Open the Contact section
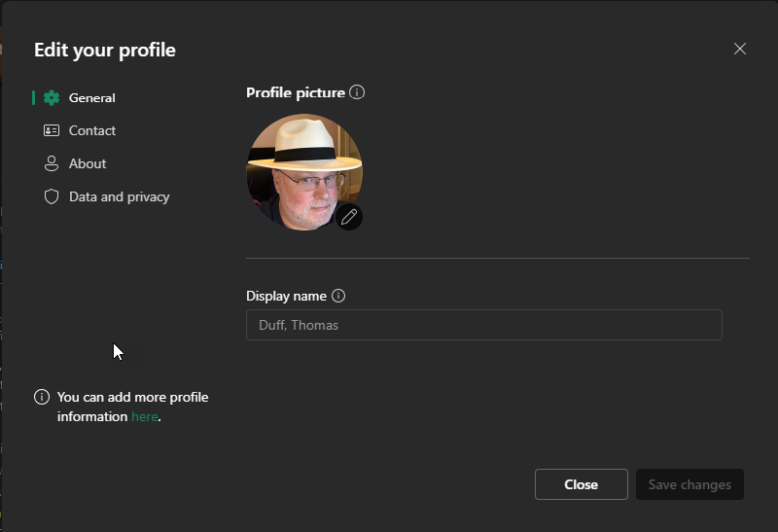Viewport: 778px width, 532px height. 92,130
